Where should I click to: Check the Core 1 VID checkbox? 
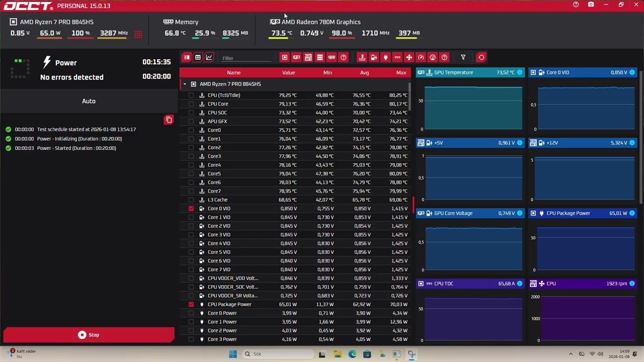pyautogui.click(x=191, y=217)
